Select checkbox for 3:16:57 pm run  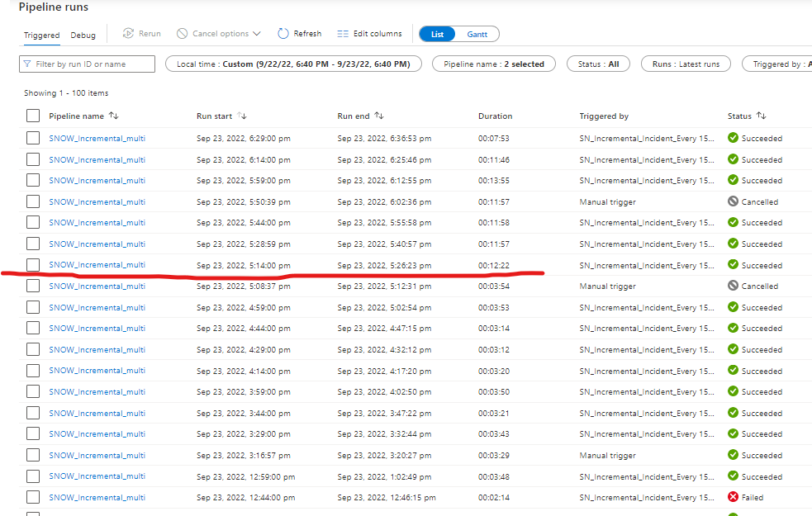click(33, 455)
